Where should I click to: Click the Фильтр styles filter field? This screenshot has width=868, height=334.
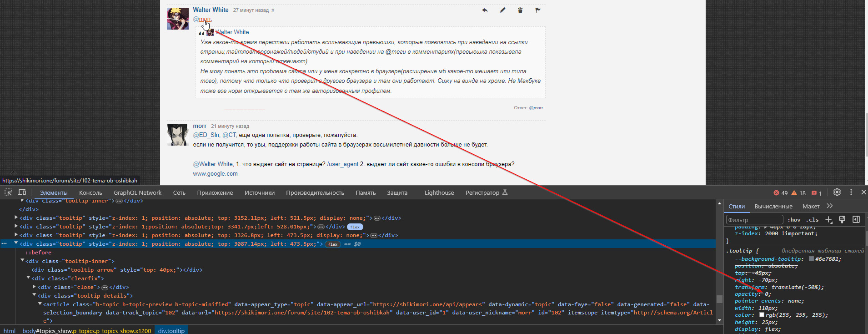[x=754, y=220]
